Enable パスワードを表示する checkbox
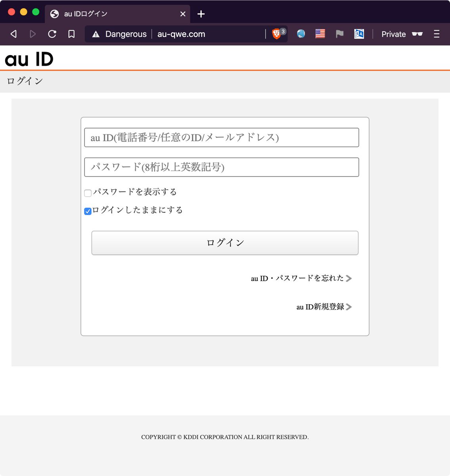Image resolution: width=450 pixels, height=476 pixels. click(88, 193)
